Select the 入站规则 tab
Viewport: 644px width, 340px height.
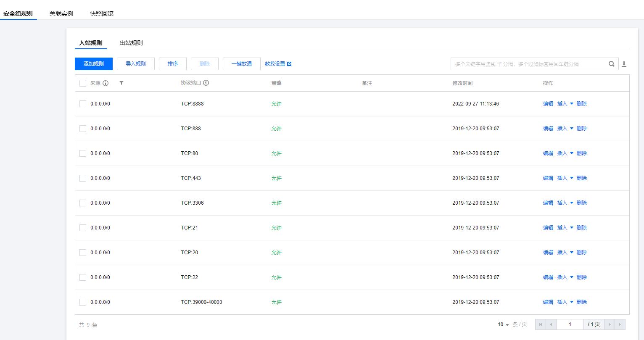tap(91, 43)
